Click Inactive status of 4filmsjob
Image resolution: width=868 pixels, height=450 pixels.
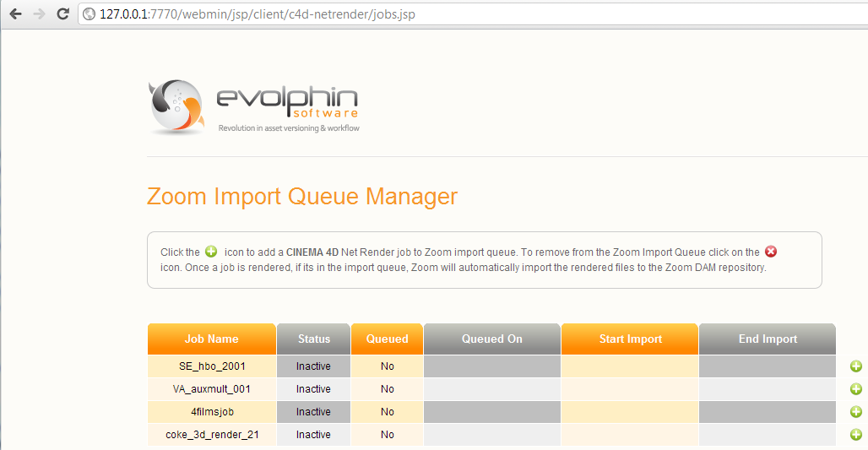coord(313,412)
